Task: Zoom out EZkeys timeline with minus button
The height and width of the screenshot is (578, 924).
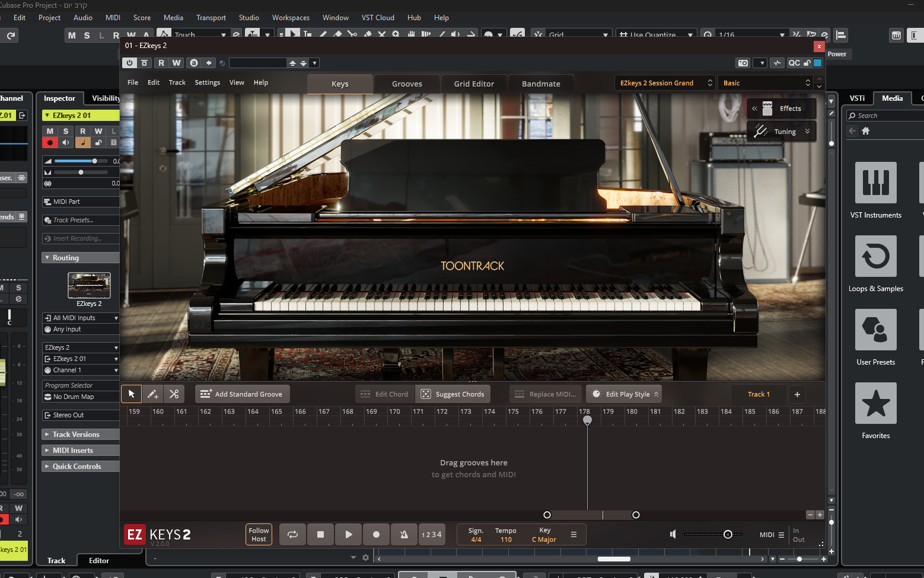Action: 810,515
